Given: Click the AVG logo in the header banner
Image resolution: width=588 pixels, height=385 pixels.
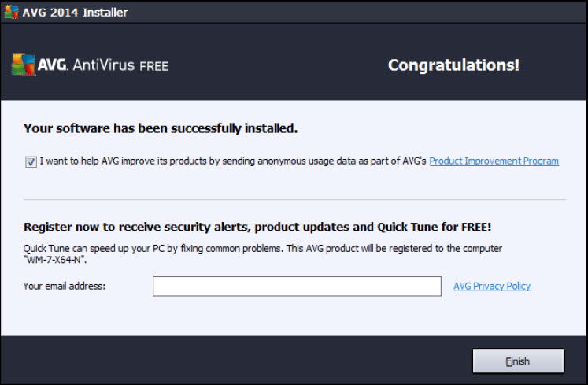Looking at the screenshot, I should click(24, 65).
